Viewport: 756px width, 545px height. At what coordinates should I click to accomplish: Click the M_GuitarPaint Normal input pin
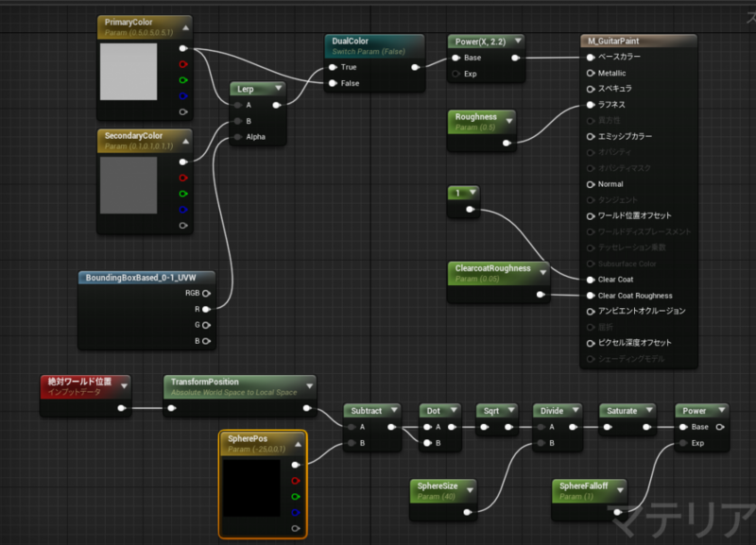click(590, 184)
